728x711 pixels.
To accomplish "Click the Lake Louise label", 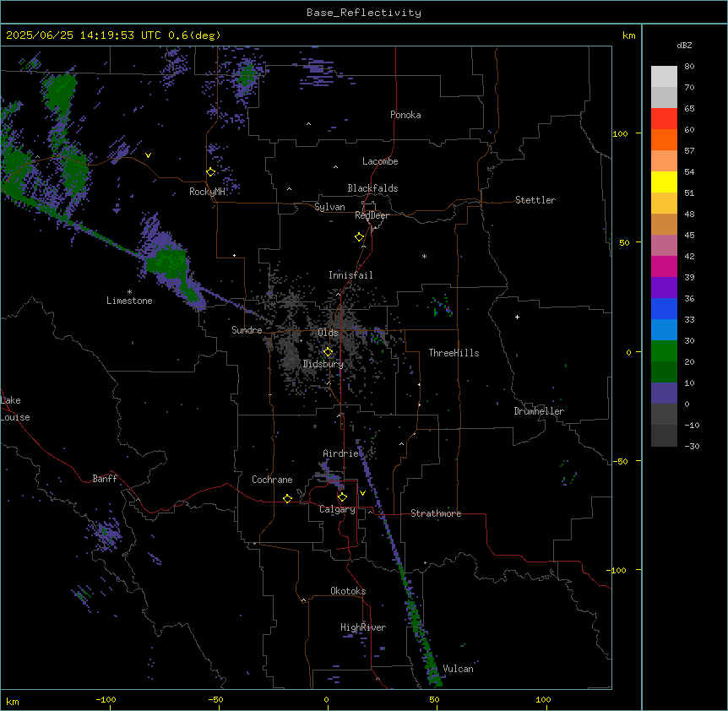I will pyautogui.click(x=14, y=409).
